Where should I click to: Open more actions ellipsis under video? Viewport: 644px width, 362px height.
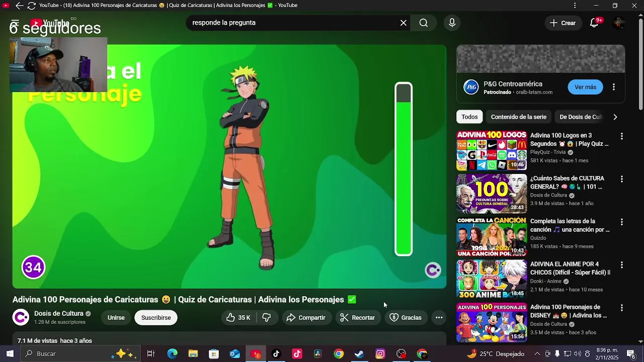pos(439,318)
